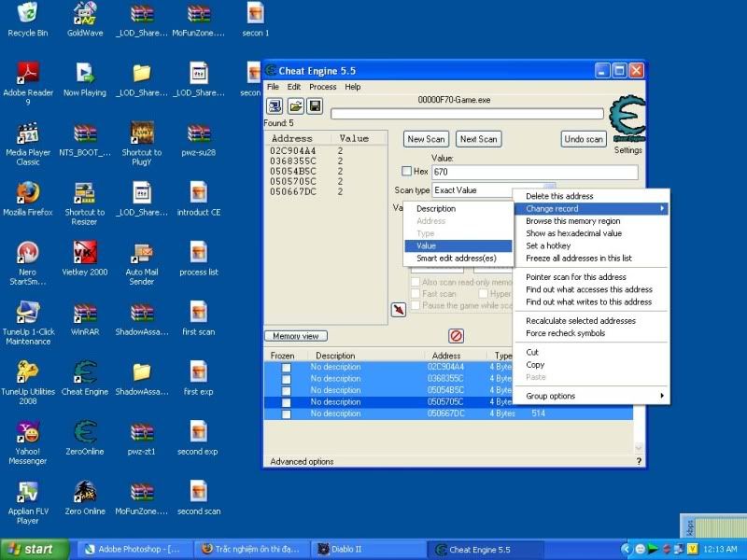Select found address 02C904A4 in results list
Viewport: 747px width, 560px height.
[325, 151]
